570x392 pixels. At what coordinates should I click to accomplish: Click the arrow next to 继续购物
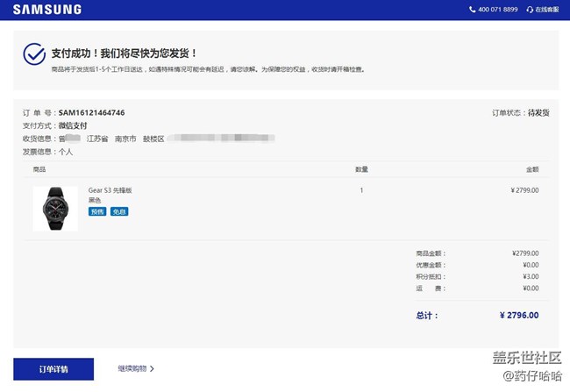tap(152, 368)
